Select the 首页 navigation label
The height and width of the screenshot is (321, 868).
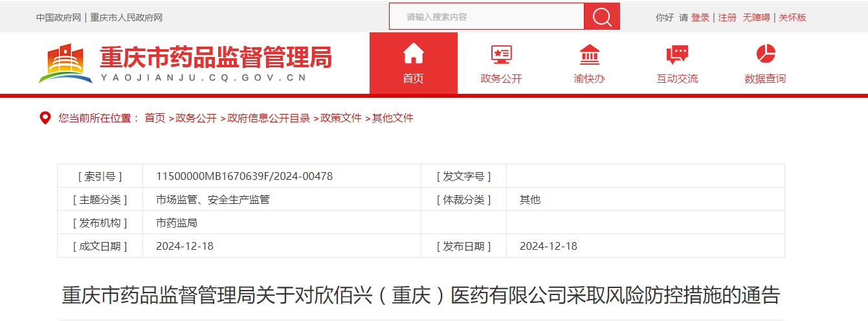click(x=414, y=79)
